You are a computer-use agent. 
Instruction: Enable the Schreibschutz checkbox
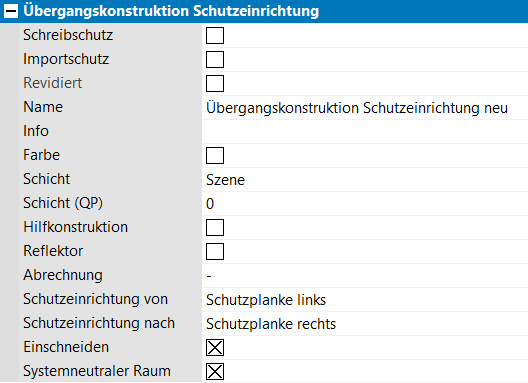(x=215, y=35)
